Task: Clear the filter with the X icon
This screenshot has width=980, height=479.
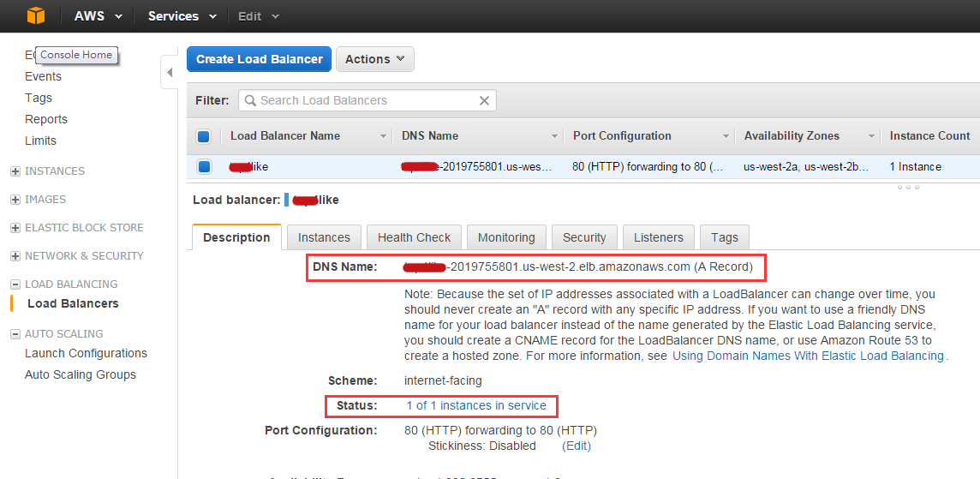Action: pos(484,100)
